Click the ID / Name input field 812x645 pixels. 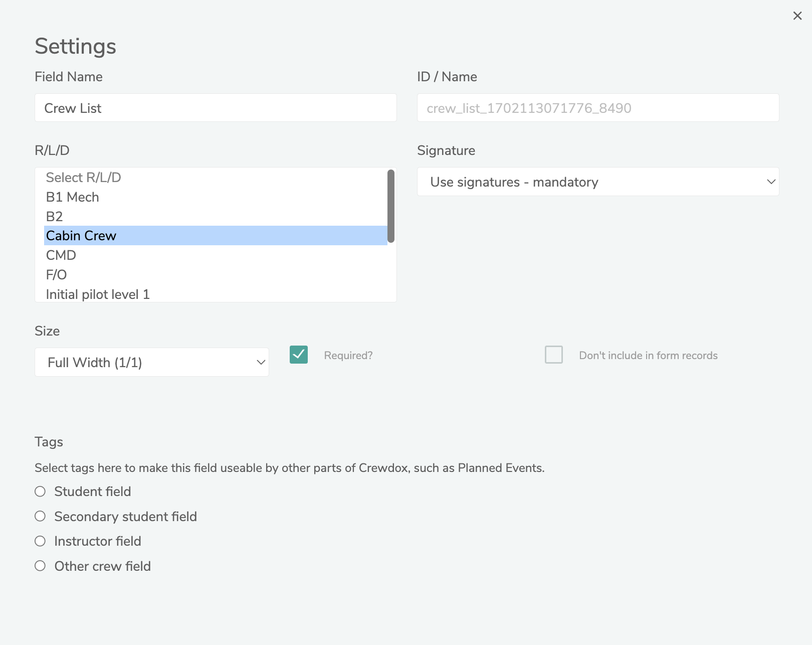coord(597,108)
